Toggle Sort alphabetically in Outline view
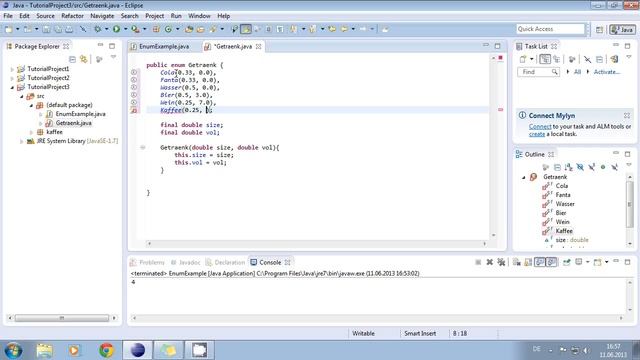Image resolution: width=640 pixels, height=360 pixels. pyautogui.click(x=569, y=167)
